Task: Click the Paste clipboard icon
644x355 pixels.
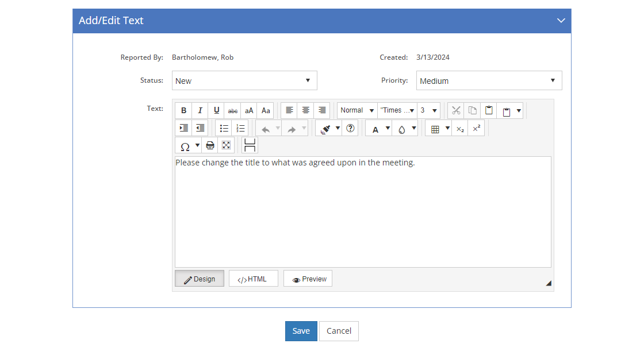Action: click(x=489, y=110)
